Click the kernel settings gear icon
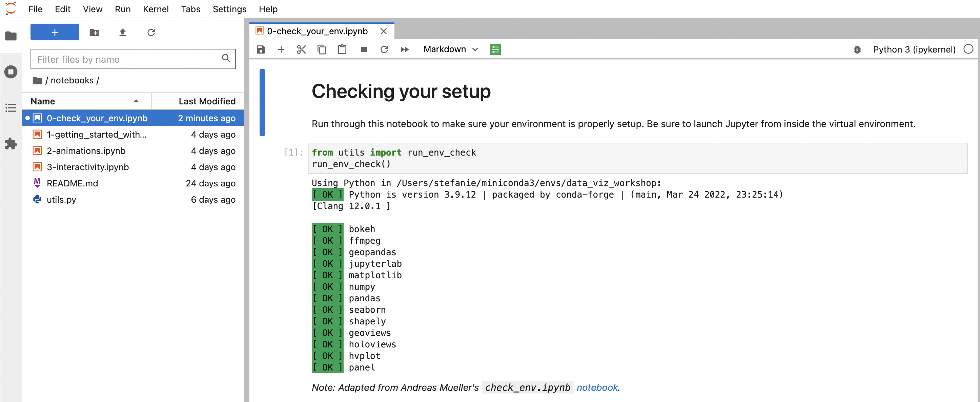 [857, 49]
